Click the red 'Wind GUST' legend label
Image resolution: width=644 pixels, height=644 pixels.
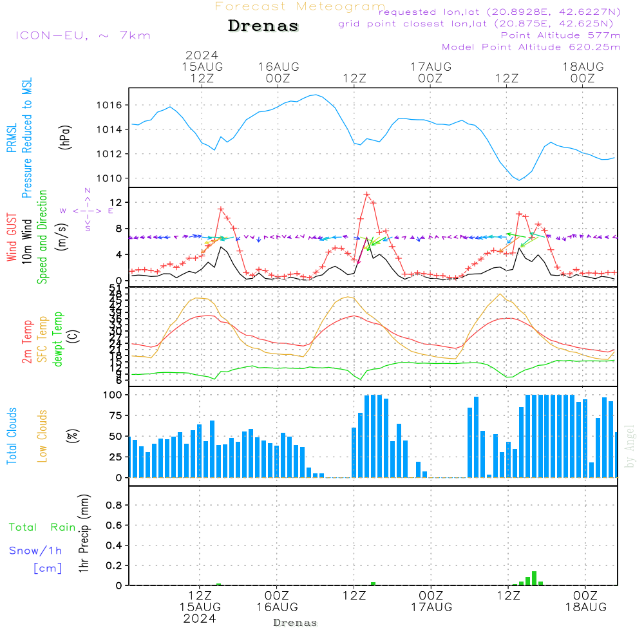tap(12, 237)
